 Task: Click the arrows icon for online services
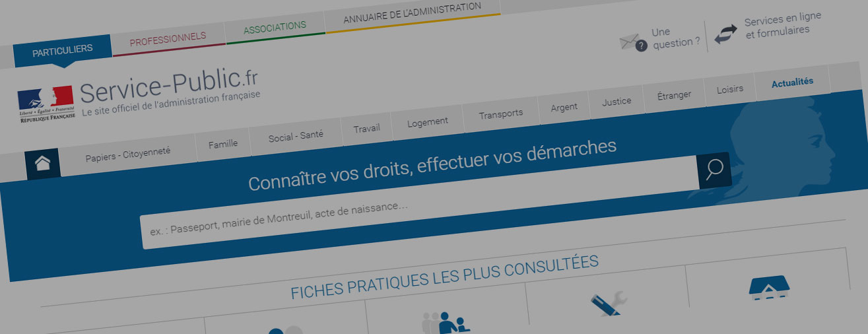tap(726, 34)
